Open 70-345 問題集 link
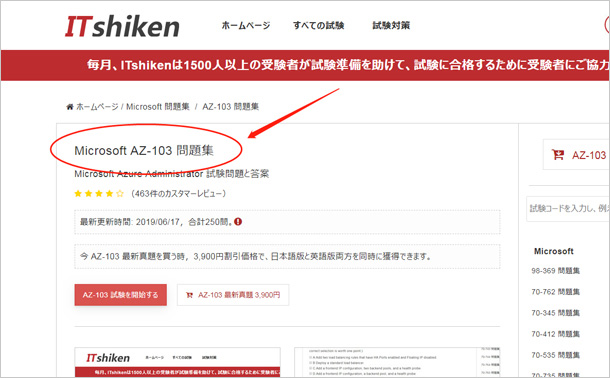This screenshot has height=378, width=610. [556, 313]
